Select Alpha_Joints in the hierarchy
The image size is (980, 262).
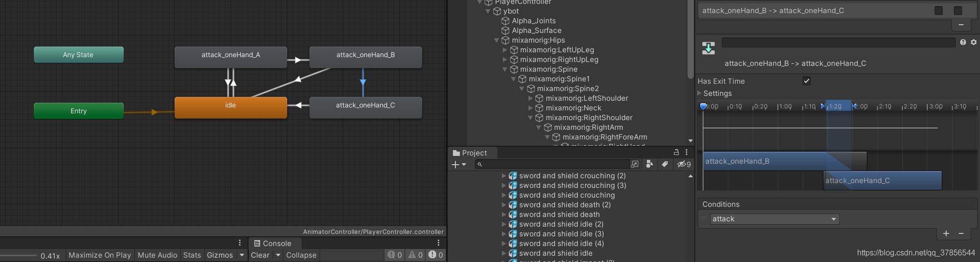[x=534, y=21]
